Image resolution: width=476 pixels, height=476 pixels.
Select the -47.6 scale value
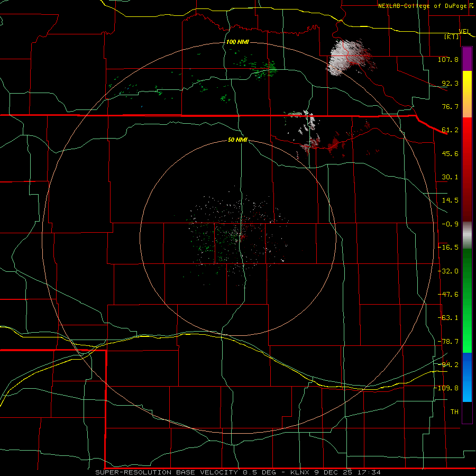click(448, 295)
